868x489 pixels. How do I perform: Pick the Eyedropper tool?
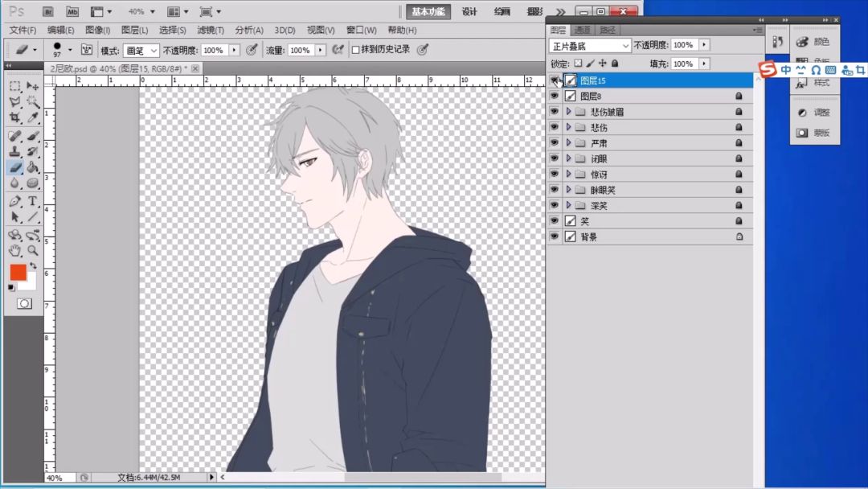tap(33, 118)
